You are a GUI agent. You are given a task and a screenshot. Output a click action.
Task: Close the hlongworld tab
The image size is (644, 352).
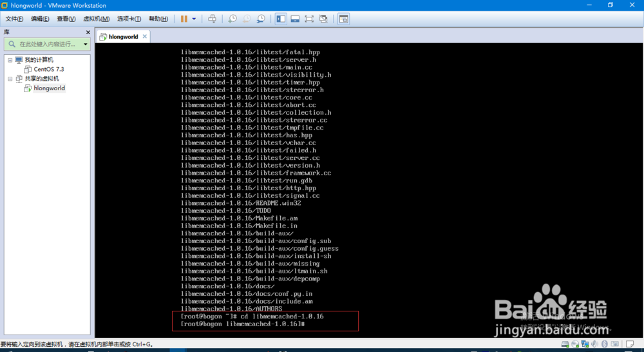pyautogui.click(x=144, y=36)
